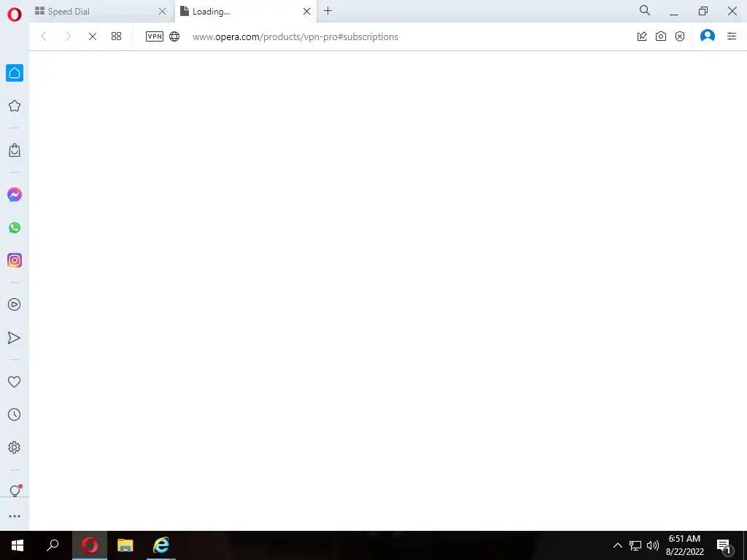747x560 pixels.
Task: Open File Explorer from taskbar
Action: pos(125,545)
